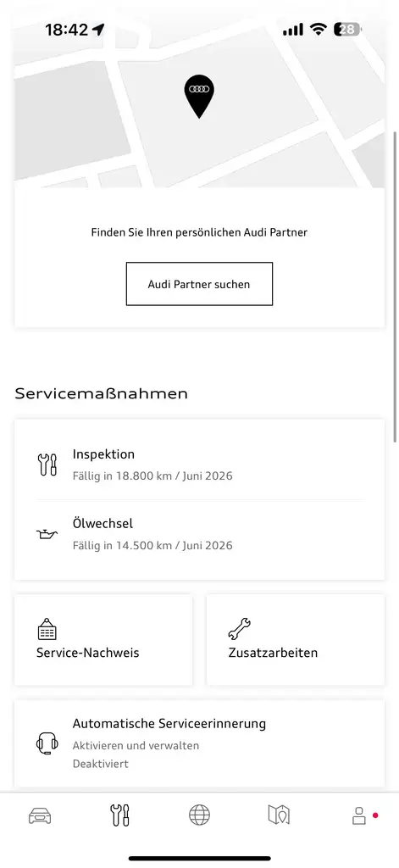Screen dimensions: 399x868
Task: Tap the Deaktiviert status text
Action: [100, 764]
